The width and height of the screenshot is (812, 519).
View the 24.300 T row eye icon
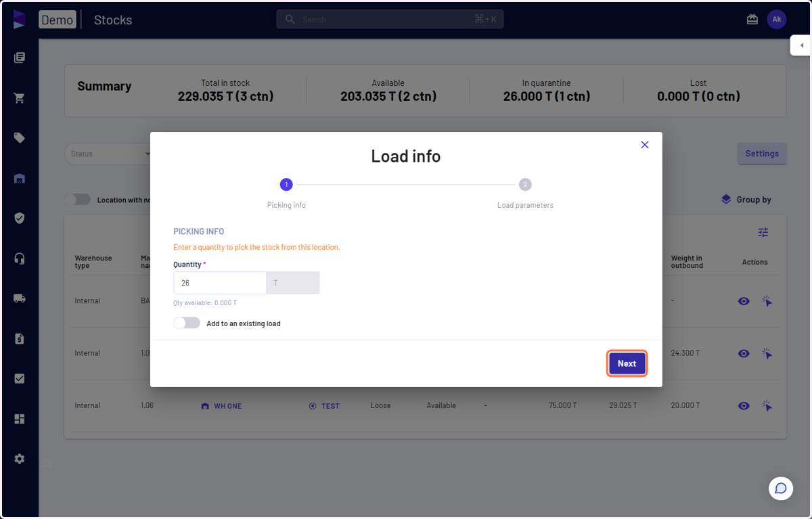(744, 353)
